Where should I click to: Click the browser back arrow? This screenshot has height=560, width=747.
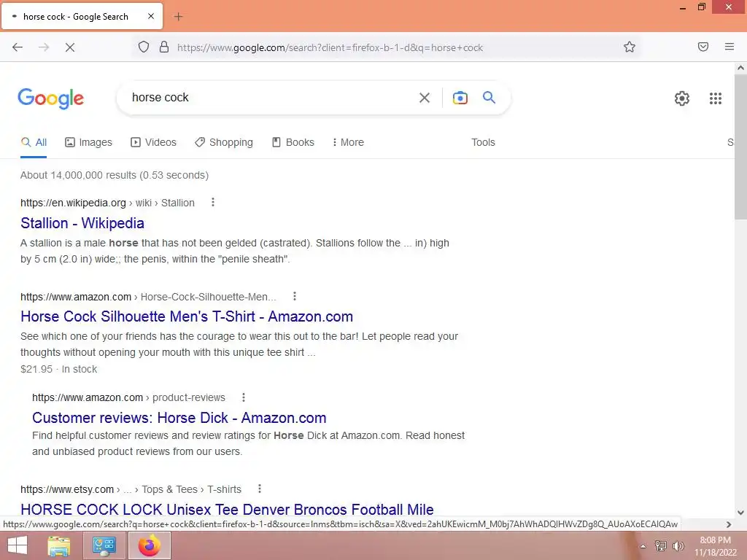pyautogui.click(x=18, y=47)
